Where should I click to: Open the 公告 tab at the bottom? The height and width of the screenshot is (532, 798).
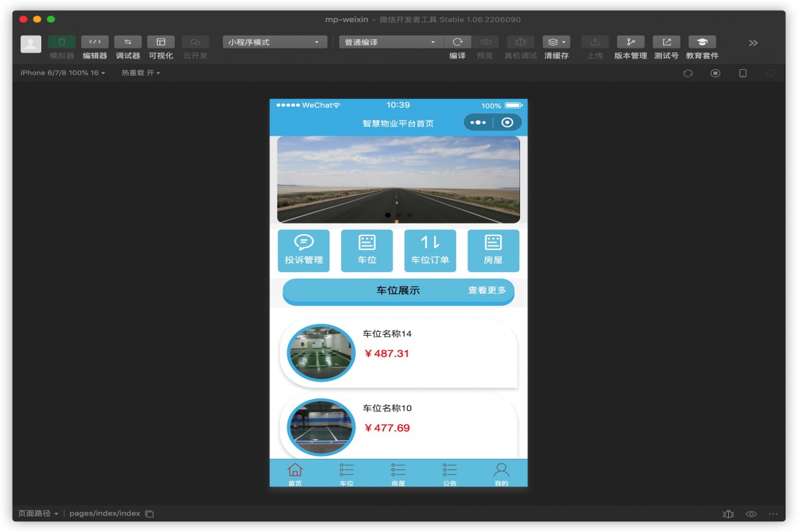(x=451, y=473)
